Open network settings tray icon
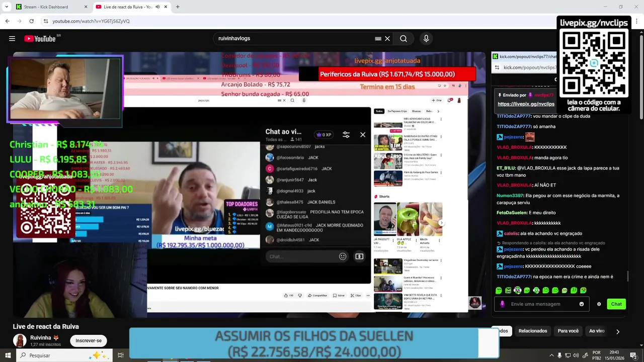The height and width of the screenshot is (362, 644). pos(568,355)
